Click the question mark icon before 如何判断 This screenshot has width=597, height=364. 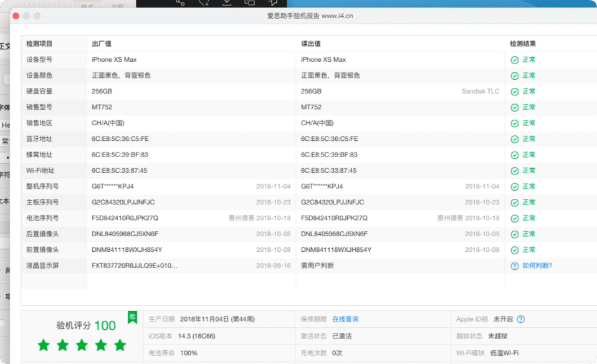click(514, 266)
